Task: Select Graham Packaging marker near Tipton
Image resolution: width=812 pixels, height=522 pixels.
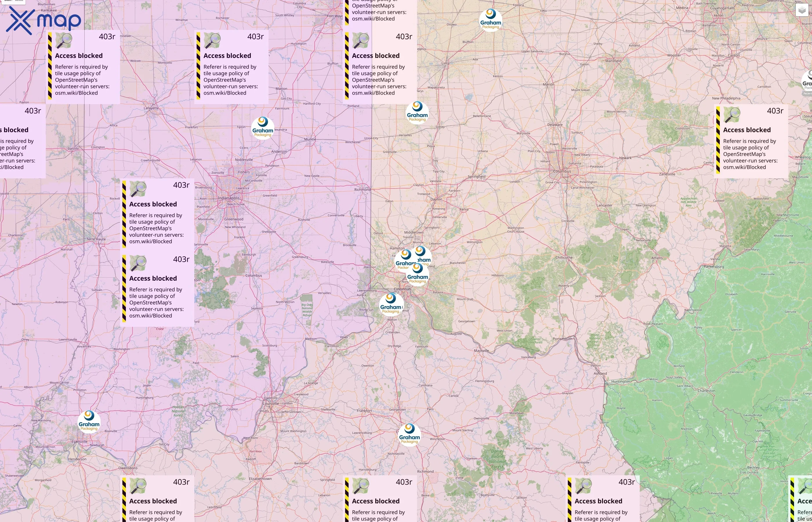Action: pyautogui.click(x=263, y=128)
